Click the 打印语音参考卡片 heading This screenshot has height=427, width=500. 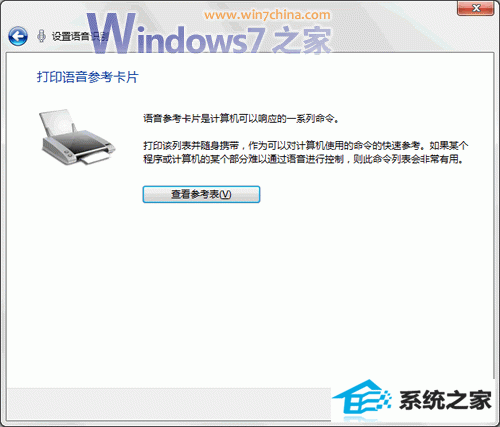[87, 77]
